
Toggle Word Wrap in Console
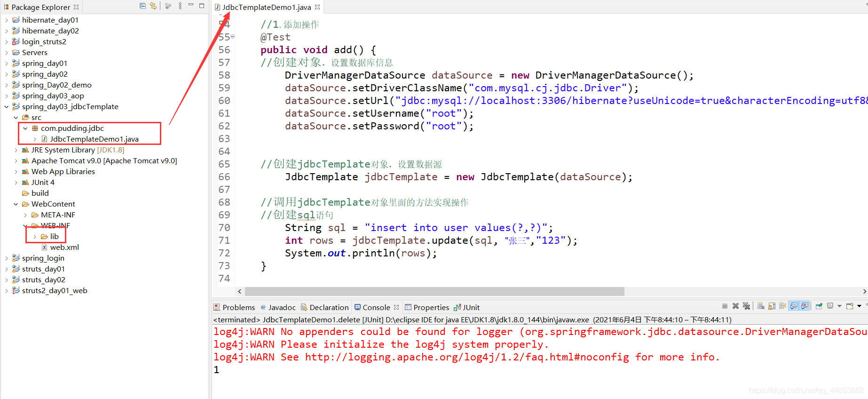782,305
